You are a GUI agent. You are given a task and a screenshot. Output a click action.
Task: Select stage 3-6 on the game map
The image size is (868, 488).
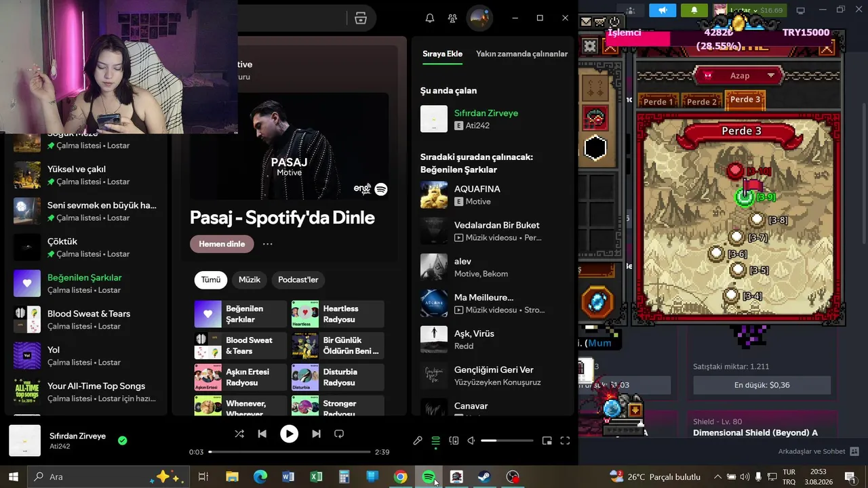pos(717,253)
